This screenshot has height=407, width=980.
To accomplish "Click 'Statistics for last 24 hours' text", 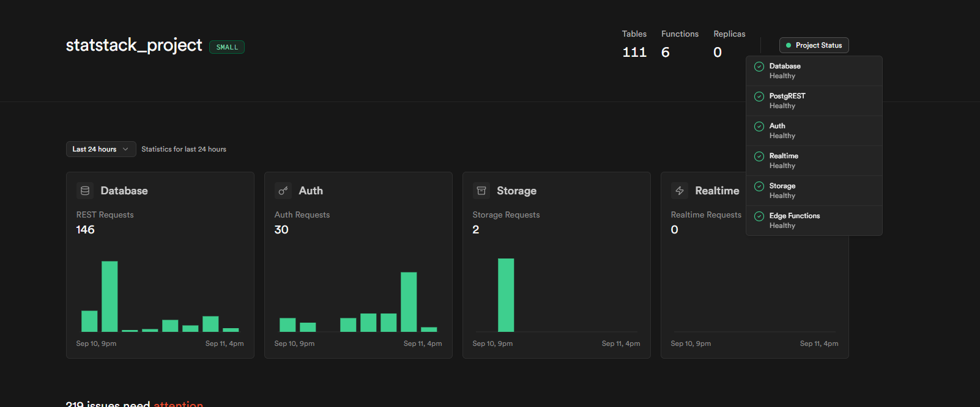I will [x=184, y=149].
